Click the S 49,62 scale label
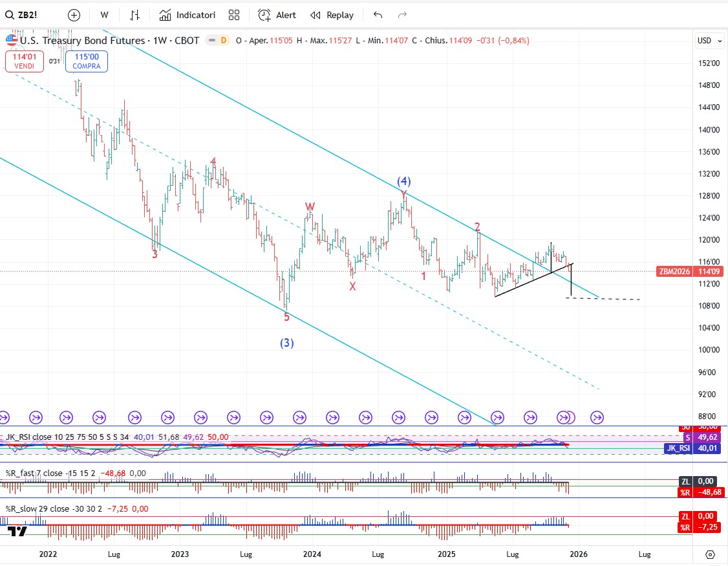This screenshot has height=566, width=728. (x=702, y=437)
